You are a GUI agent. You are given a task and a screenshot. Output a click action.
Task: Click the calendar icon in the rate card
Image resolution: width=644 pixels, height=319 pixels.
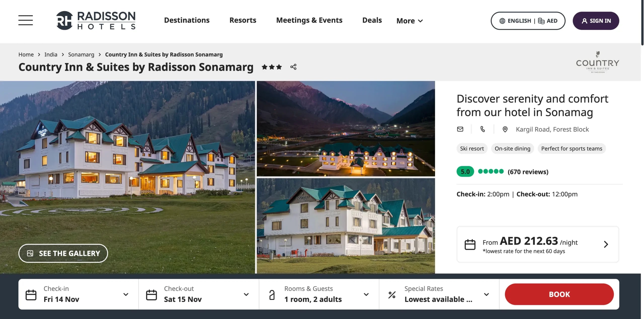[x=470, y=244]
